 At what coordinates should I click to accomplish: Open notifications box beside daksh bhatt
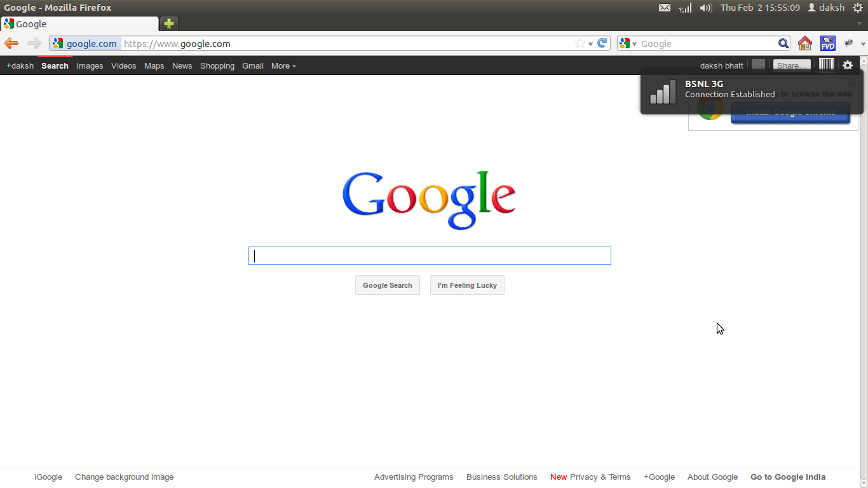click(758, 65)
